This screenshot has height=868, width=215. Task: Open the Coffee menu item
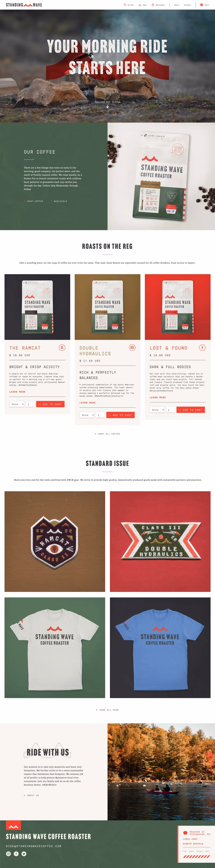[129, 5]
